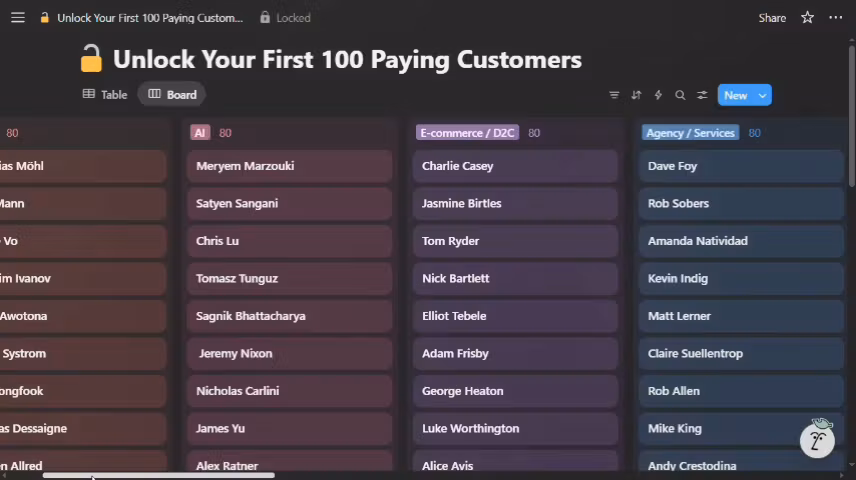Open the sort options icon
The width and height of the screenshot is (856, 480).
pyautogui.click(x=636, y=95)
